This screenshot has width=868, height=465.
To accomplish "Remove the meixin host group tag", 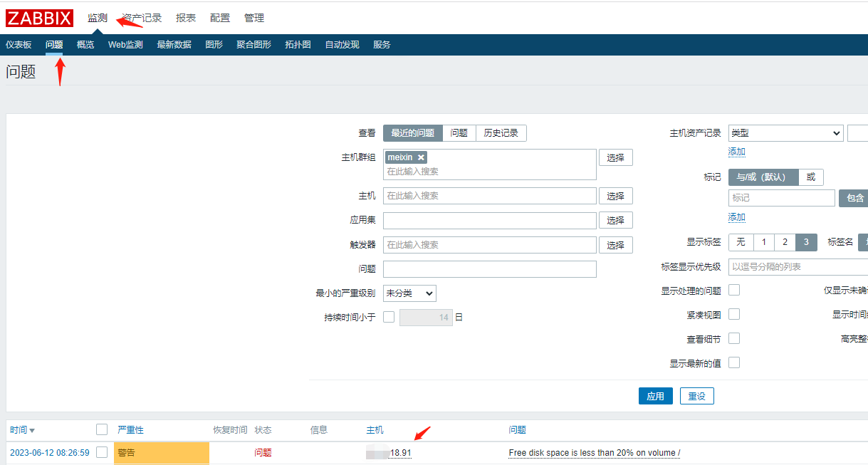I will click(x=421, y=157).
